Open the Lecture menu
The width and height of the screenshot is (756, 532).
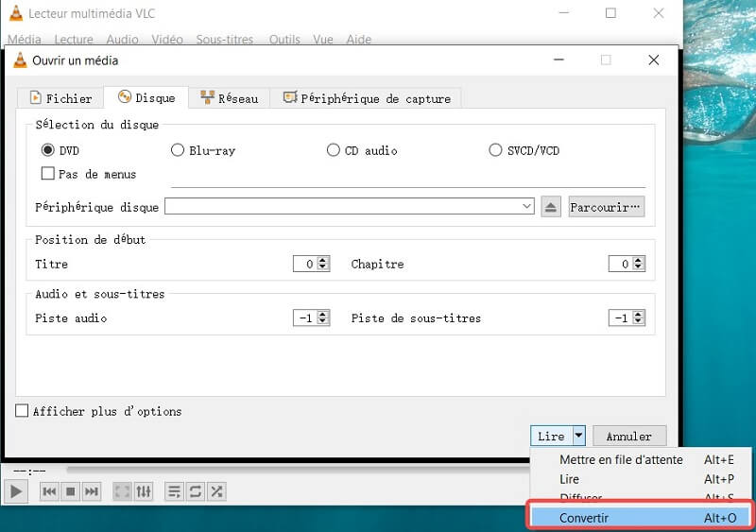pyautogui.click(x=74, y=39)
